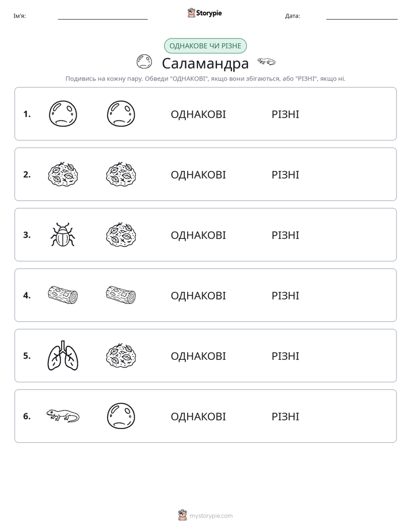Click the salamander icon in row 6
This screenshot has width=411, height=532.
pos(63,416)
